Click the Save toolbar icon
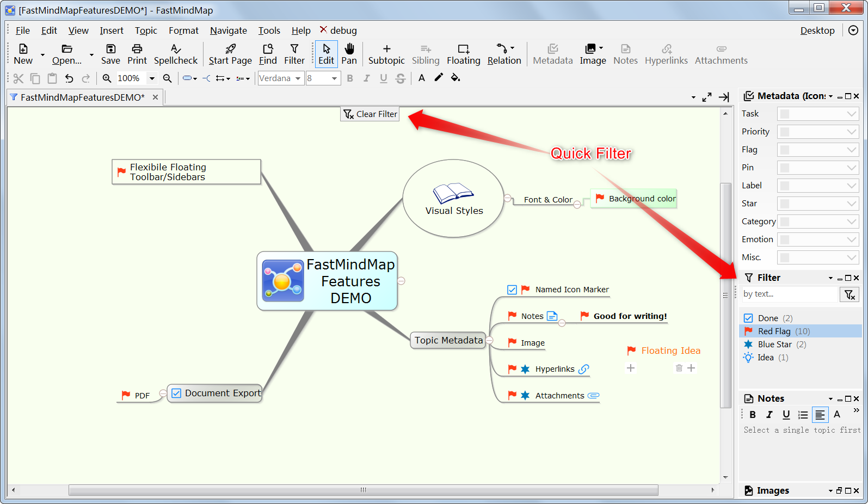This screenshot has height=504, width=868. [110, 49]
